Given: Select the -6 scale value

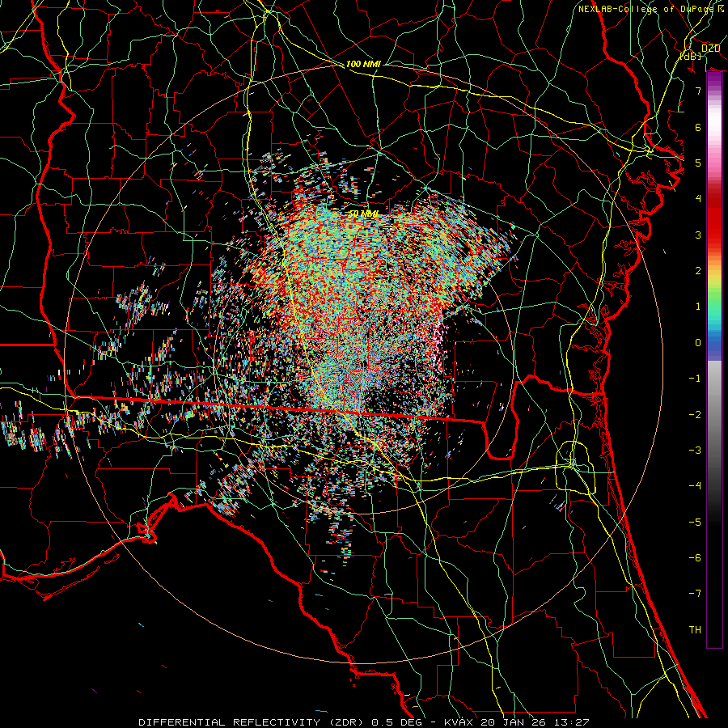Looking at the screenshot, I should (x=695, y=558).
